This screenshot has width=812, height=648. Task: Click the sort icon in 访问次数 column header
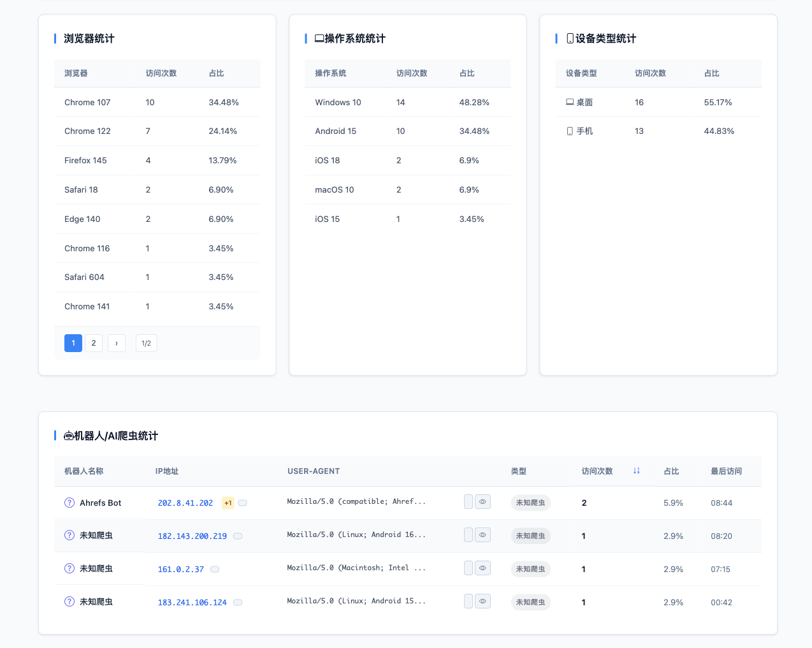pyautogui.click(x=636, y=471)
